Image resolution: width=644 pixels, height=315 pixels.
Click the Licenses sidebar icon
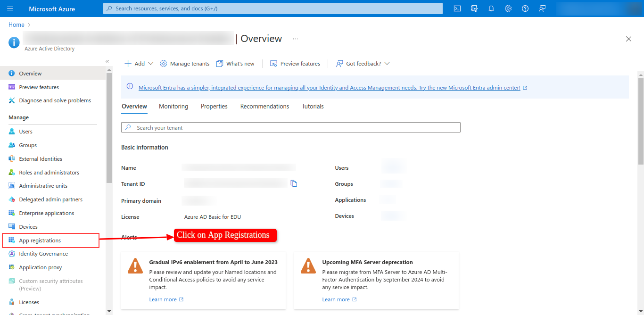(12, 302)
